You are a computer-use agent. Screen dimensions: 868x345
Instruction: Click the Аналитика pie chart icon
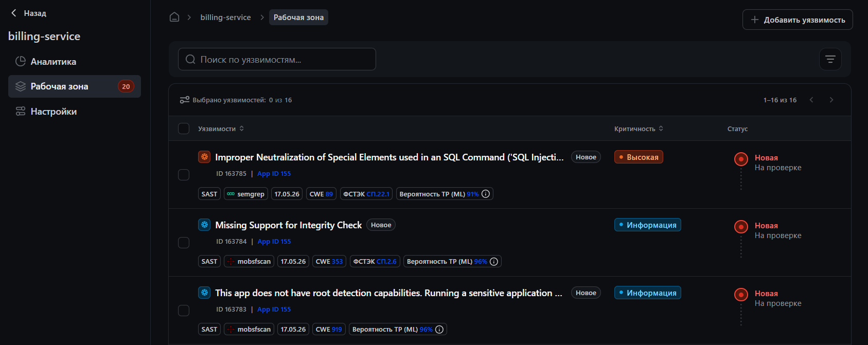[21, 61]
